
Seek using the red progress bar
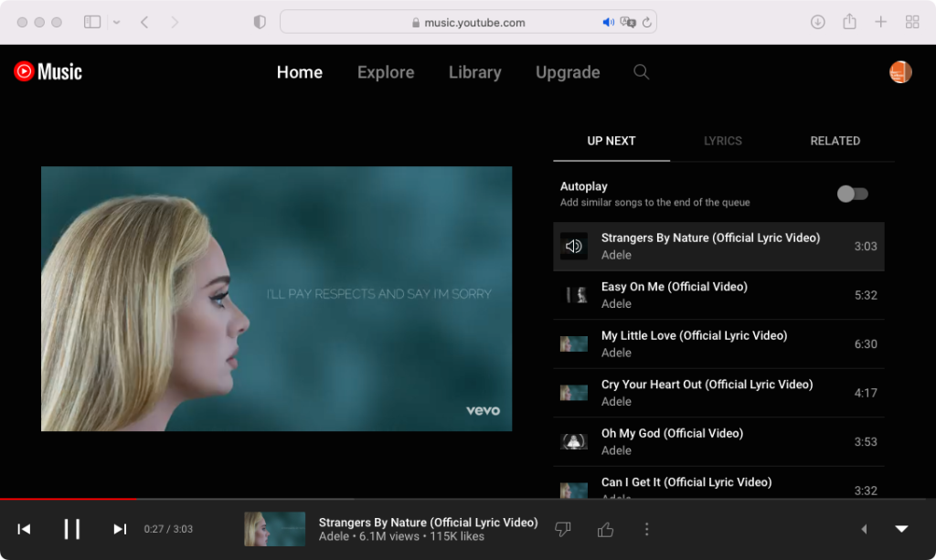click(274, 499)
